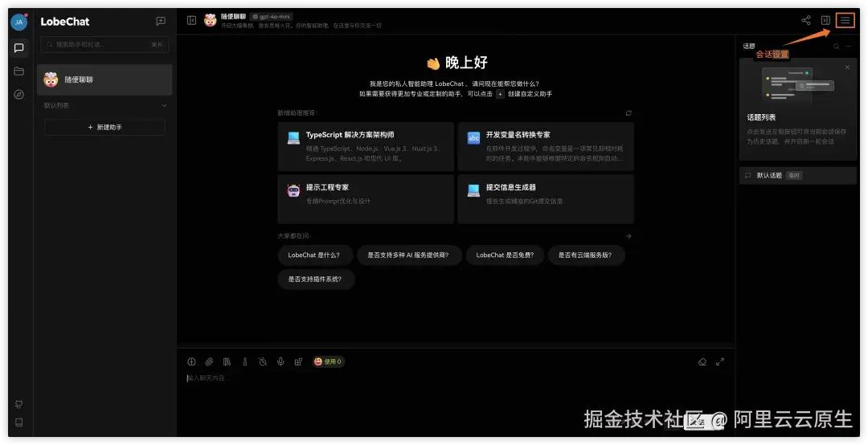Expand the input box to fullscreen
Screen dimensions: 868x445
pyautogui.click(x=720, y=362)
